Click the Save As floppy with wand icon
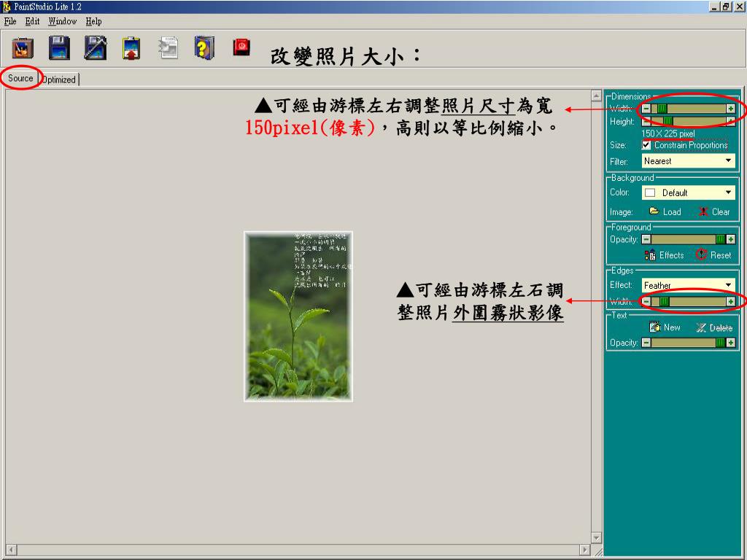Image resolution: width=747 pixels, height=560 pixels. pyautogui.click(x=96, y=47)
